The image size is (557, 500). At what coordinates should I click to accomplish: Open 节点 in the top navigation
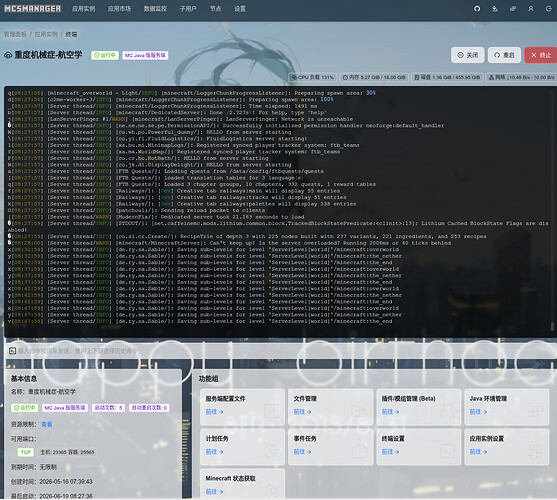tap(215, 9)
